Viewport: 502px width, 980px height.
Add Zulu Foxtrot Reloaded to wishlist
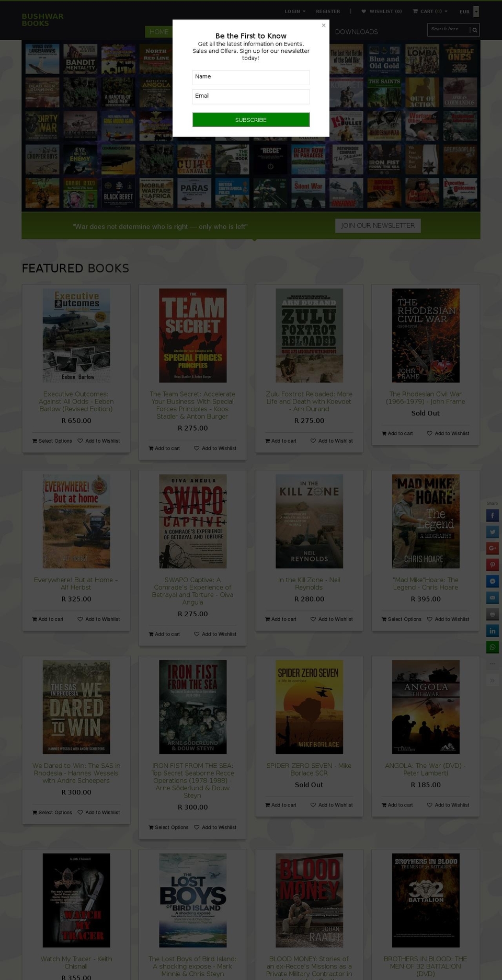click(332, 441)
